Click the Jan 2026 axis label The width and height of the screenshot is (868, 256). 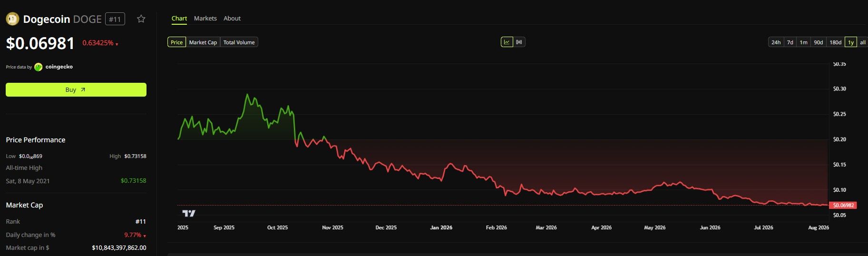pos(441,227)
